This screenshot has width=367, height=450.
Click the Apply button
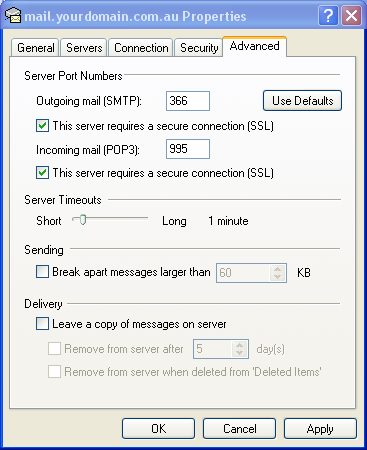click(x=320, y=429)
